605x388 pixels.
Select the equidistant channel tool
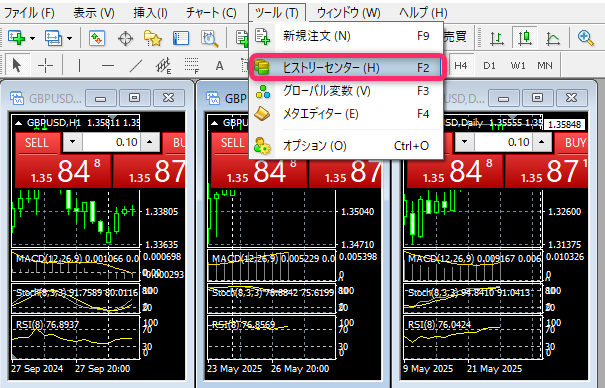164,66
